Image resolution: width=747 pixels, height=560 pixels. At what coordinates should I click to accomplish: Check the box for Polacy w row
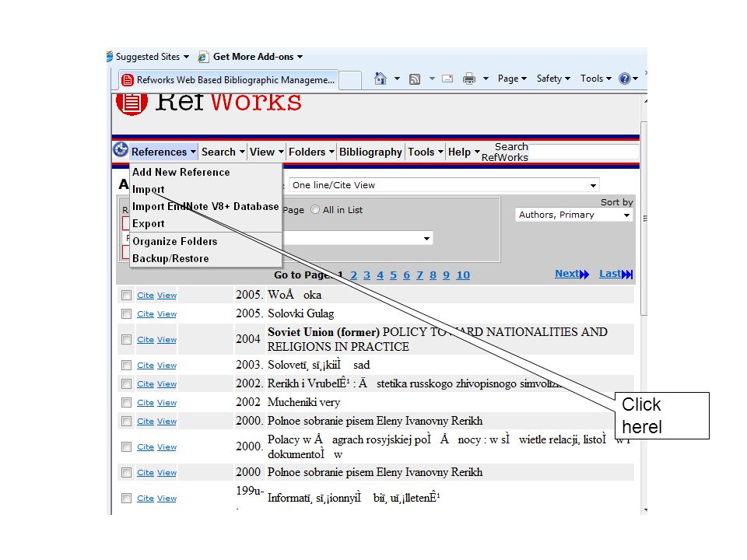click(x=126, y=446)
